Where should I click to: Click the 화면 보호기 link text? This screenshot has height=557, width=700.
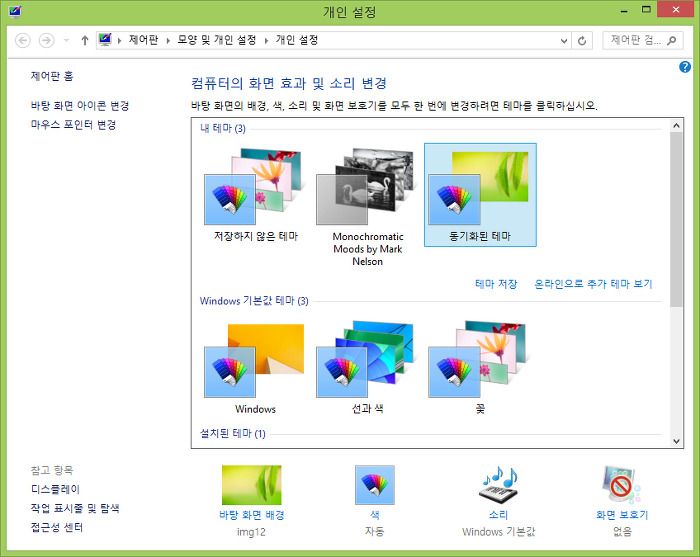(622, 515)
